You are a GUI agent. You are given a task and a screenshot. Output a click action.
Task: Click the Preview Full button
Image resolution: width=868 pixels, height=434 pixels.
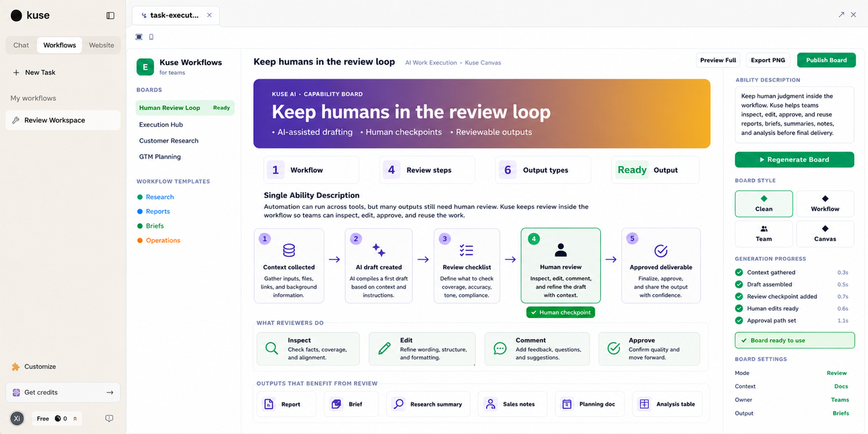click(718, 60)
